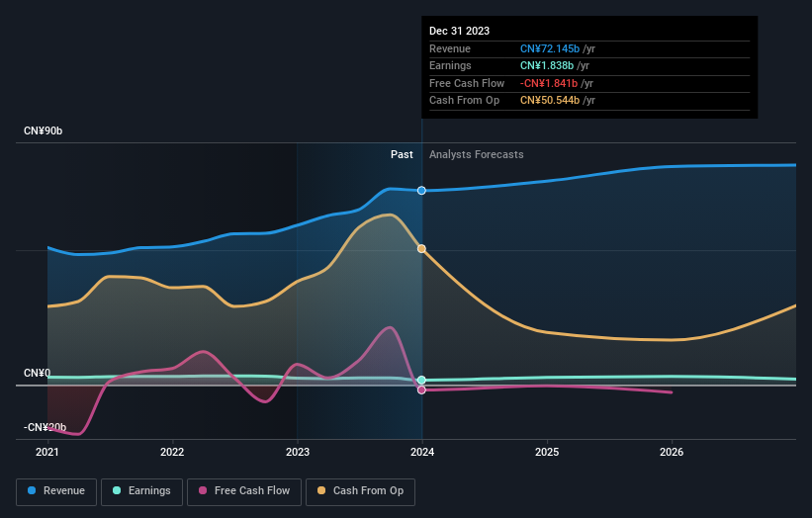
Task: Click the CN¥90b y-axis label
Action: click(x=43, y=130)
